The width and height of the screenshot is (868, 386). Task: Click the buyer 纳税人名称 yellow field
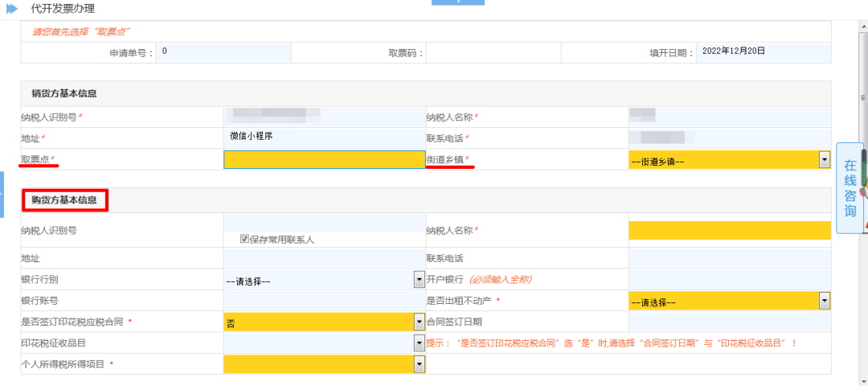click(729, 231)
